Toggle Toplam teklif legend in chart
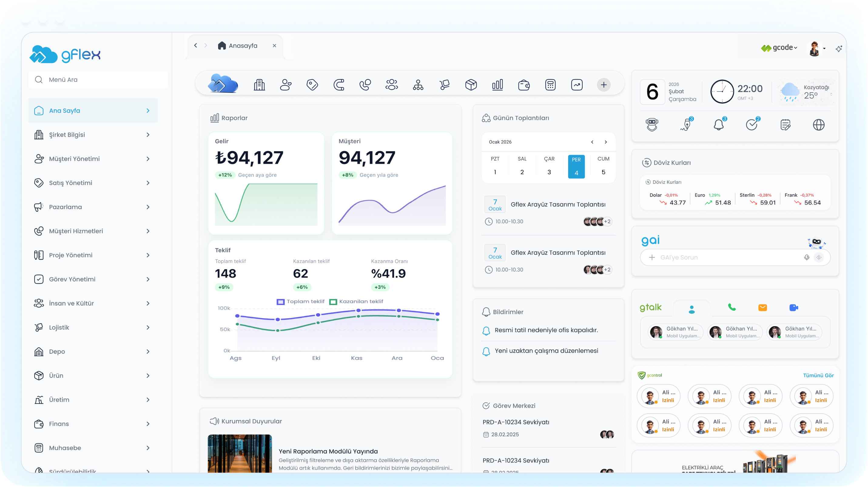 (x=301, y=302)
